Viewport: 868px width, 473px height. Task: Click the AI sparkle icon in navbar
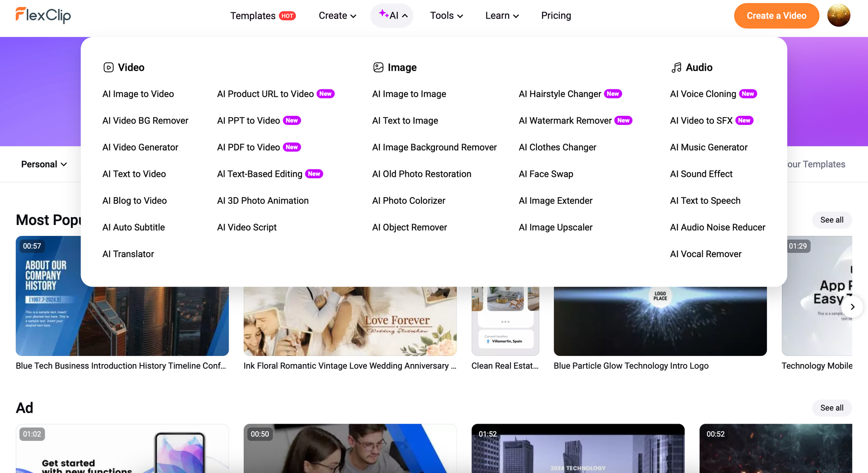click(384, 14)
